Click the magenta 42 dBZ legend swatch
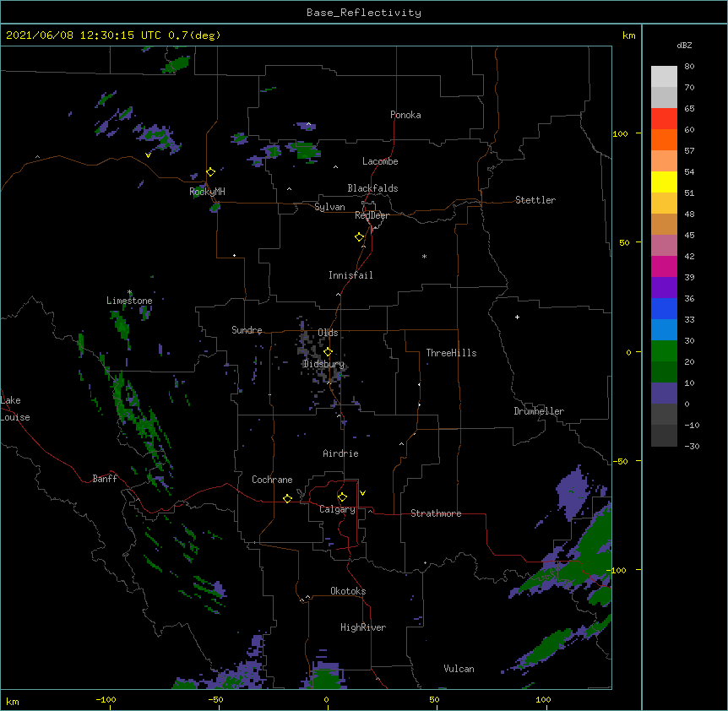 pyautogui.click(x=664, y=266)
